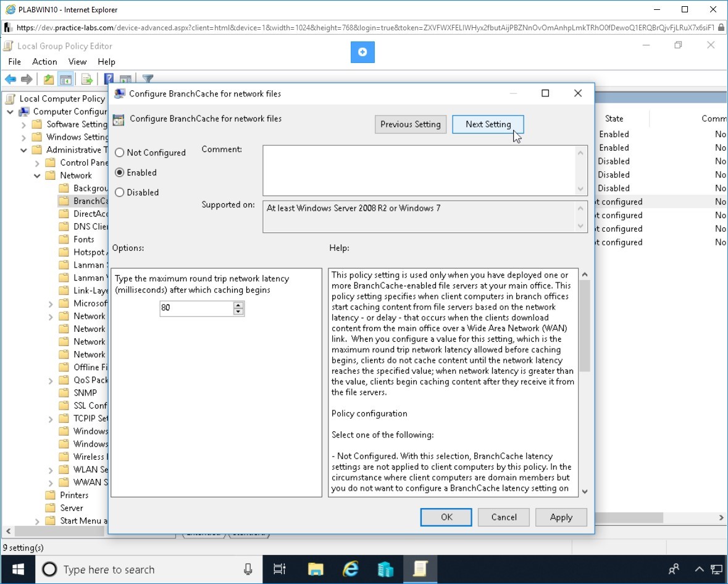The width and height of the screenshot is (728, 584).
Task: Expand the Software Settings node
Action: click(23, 124)
